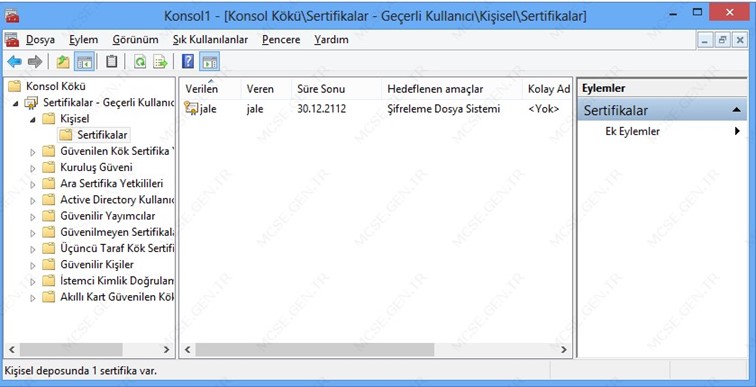Select the Kuruluş Güveni tree item
Image resolution: width=756 pixels, height=387 pixels.
96,167
